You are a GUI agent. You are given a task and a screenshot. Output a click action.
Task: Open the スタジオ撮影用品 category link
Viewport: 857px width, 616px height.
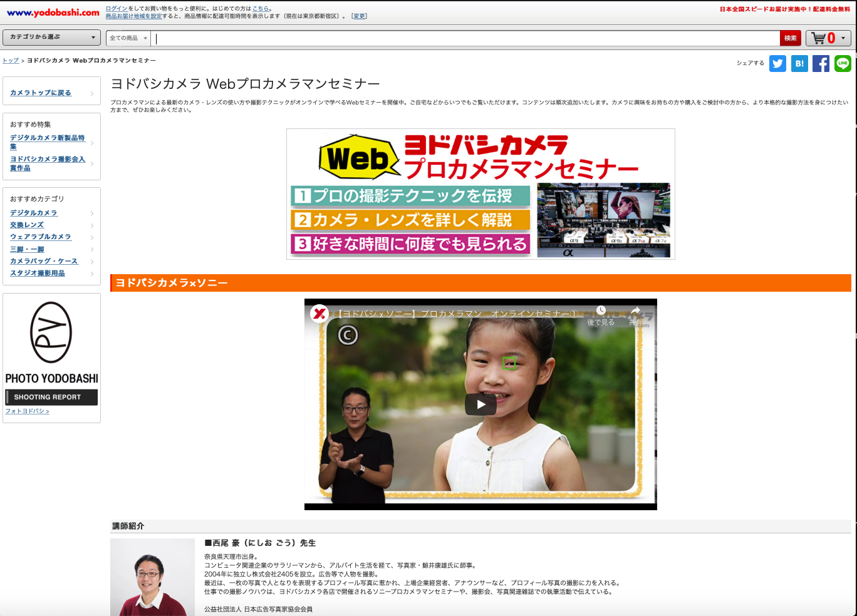tap(38, 273)
